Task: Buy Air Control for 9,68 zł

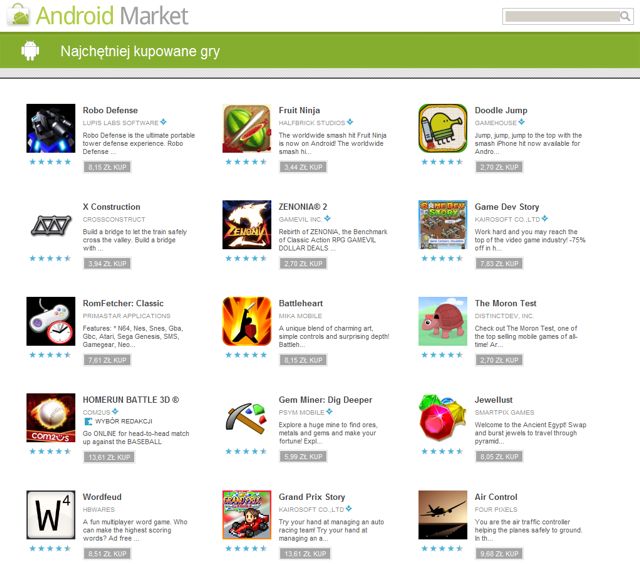Action: click(499, 554)
